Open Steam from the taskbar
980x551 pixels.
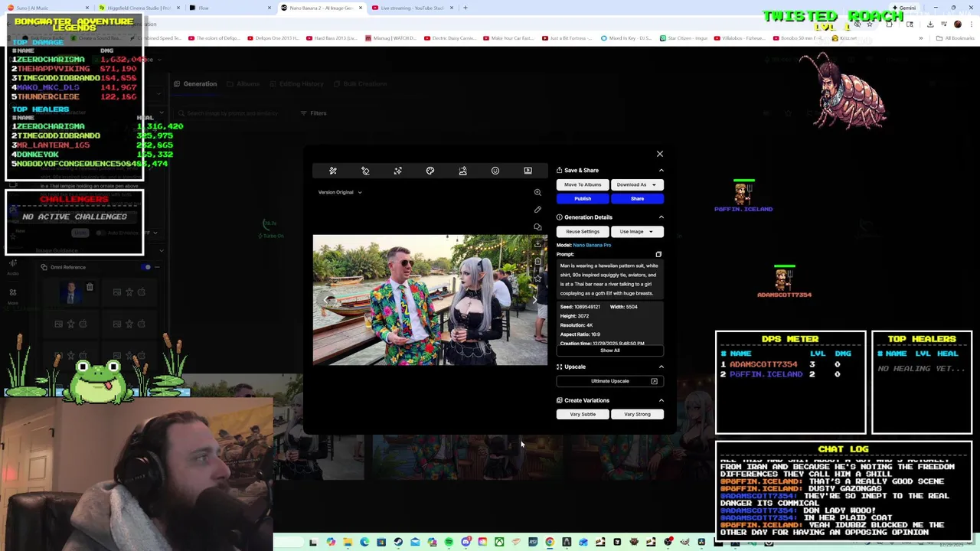click(398, 542)
